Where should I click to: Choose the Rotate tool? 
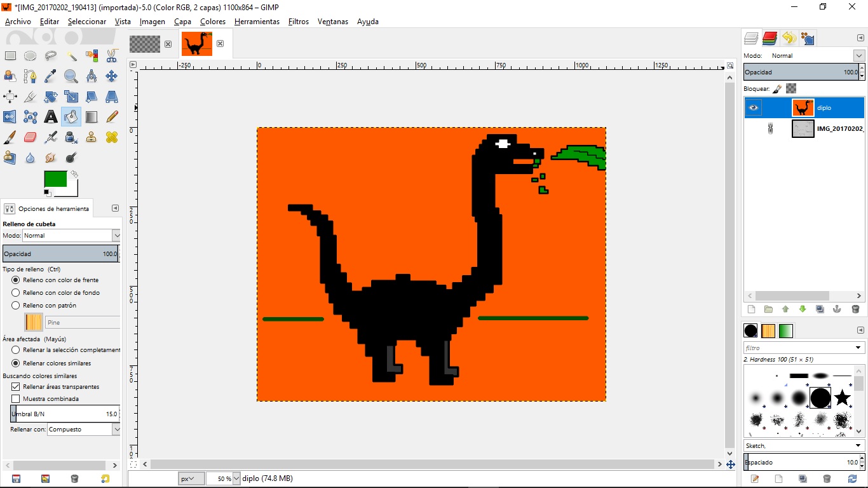(x=51, y=97)
